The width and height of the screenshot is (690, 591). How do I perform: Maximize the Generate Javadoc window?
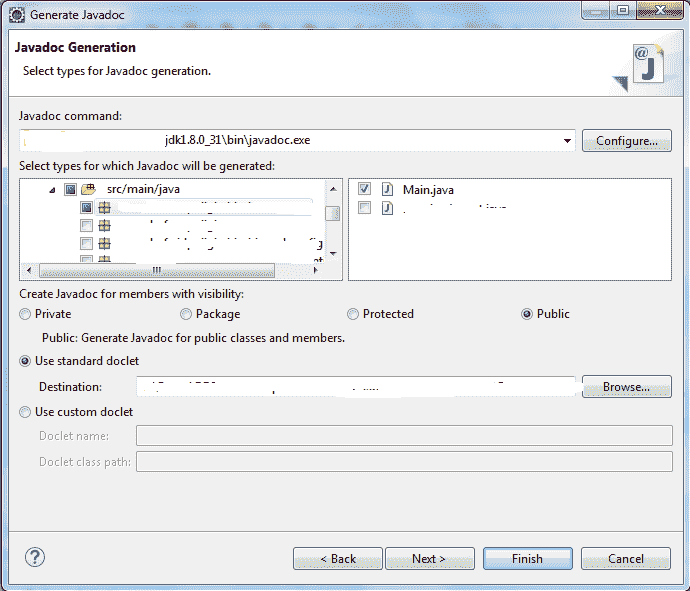[x=623, y=11]
